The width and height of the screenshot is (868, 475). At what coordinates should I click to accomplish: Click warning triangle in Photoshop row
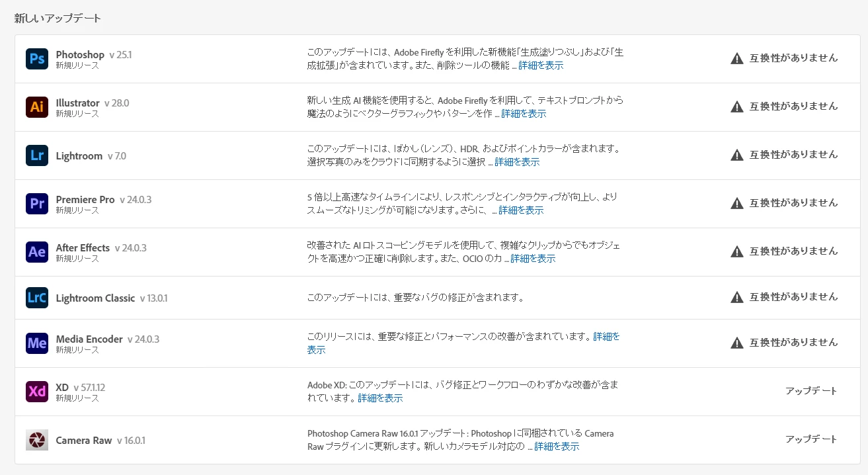click(737, 58)
